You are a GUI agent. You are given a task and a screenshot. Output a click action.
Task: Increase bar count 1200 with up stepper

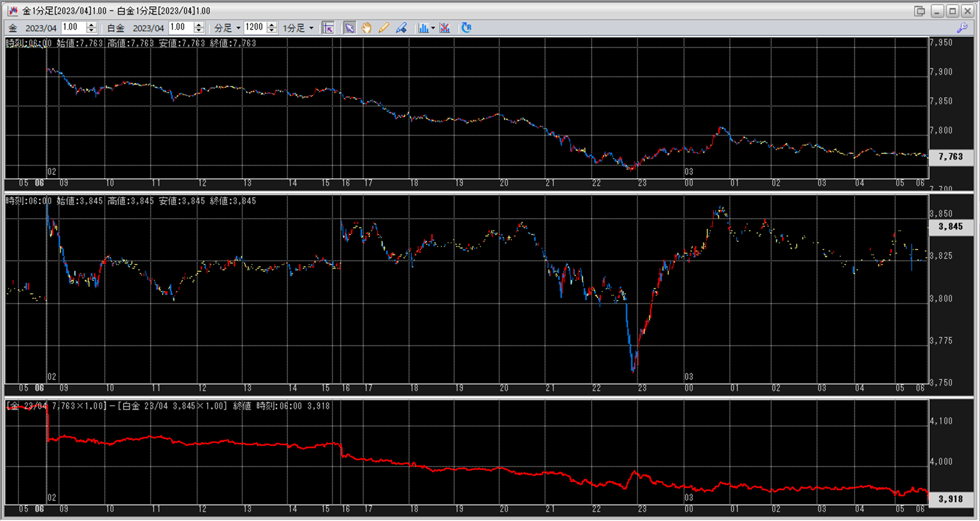click(x=272, y=25)
